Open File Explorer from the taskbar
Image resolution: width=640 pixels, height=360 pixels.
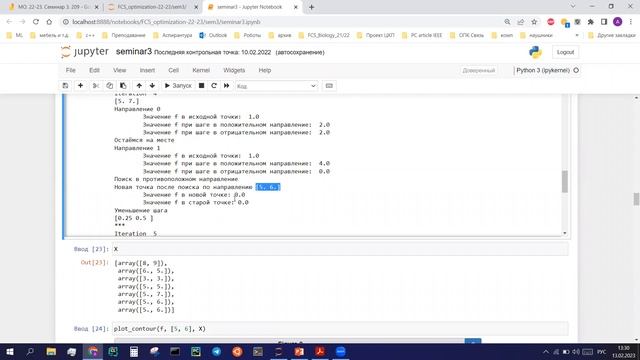pyautogui.click(x=51, y=351)
